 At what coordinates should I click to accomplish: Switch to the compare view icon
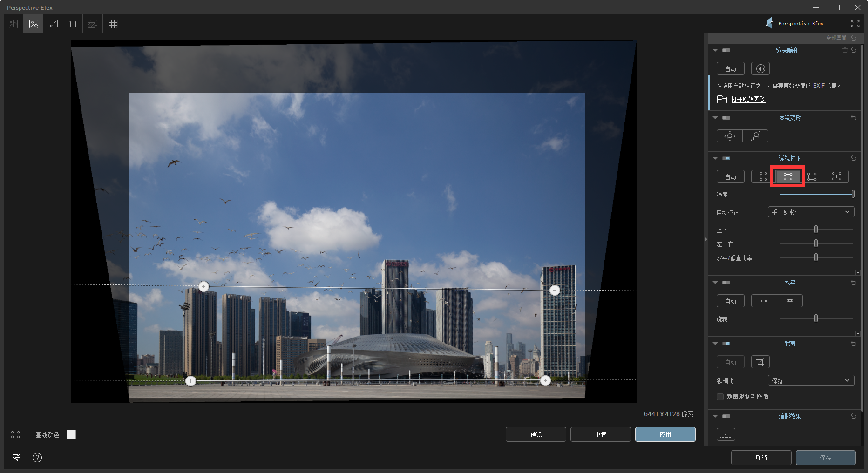[14, 24]
